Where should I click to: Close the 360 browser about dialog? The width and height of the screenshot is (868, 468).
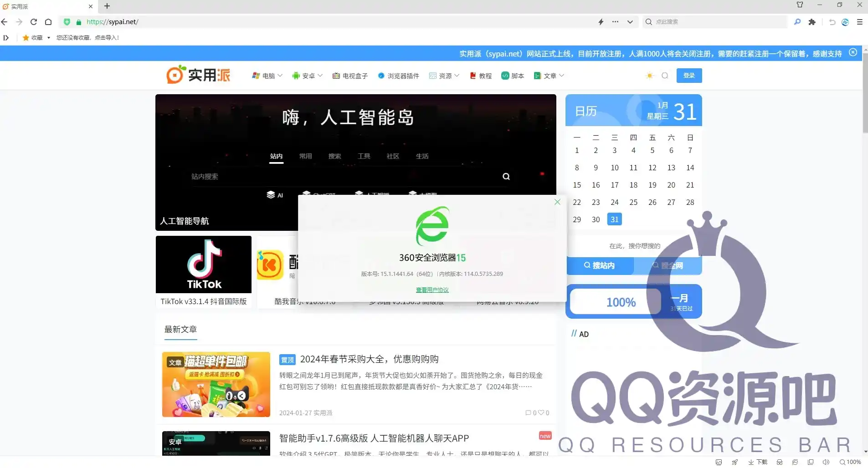[557, 202]
